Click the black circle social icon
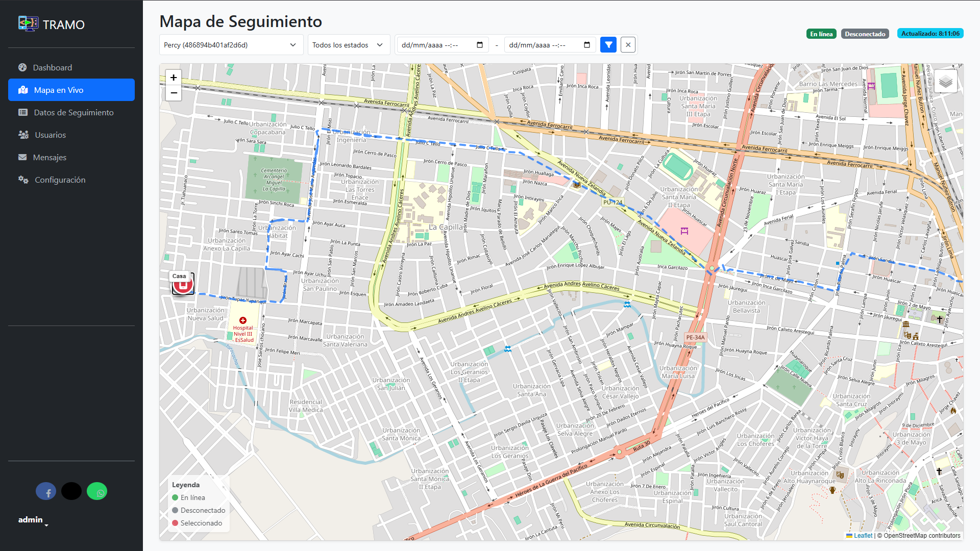 (x=71, y=491)
